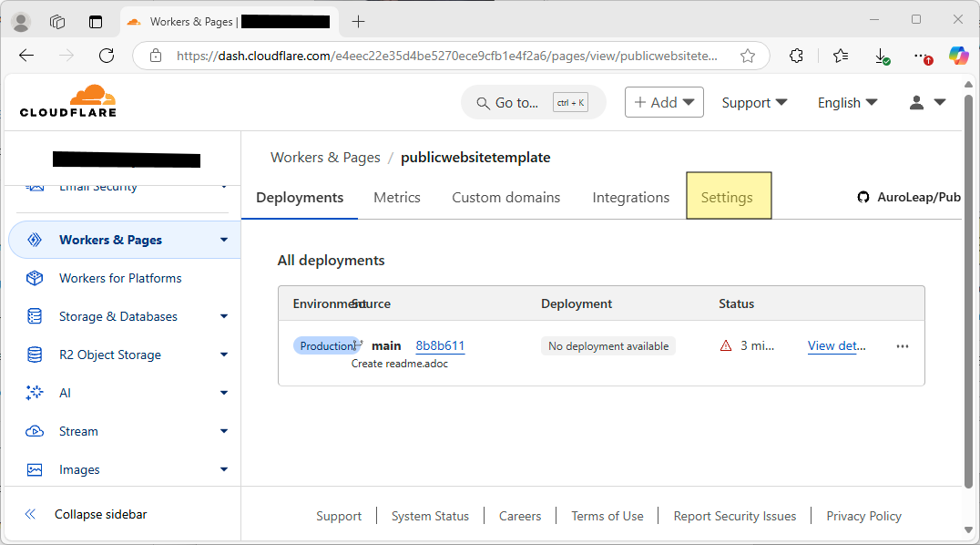View the Custom domains tab
This screenshot has width=980, height=545.
click(x=505, y=197)
